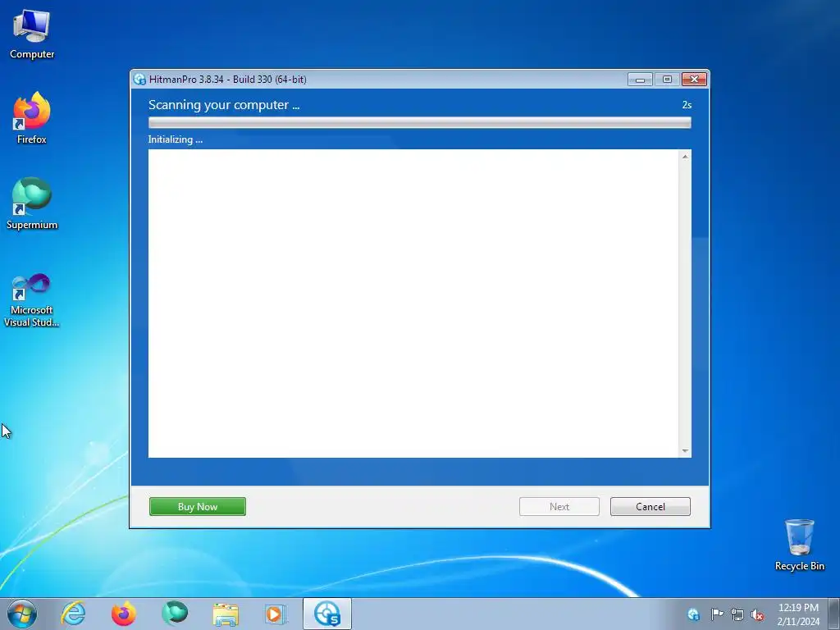Launch Internet Explorer from the taskbar
The image size is (840, 630).
(x=73, y=614)
